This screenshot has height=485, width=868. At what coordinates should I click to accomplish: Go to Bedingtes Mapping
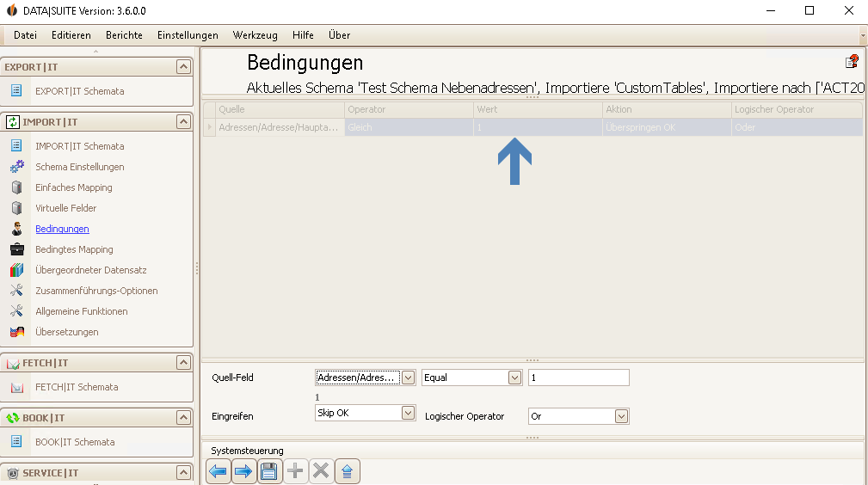(x=74, y=249)
